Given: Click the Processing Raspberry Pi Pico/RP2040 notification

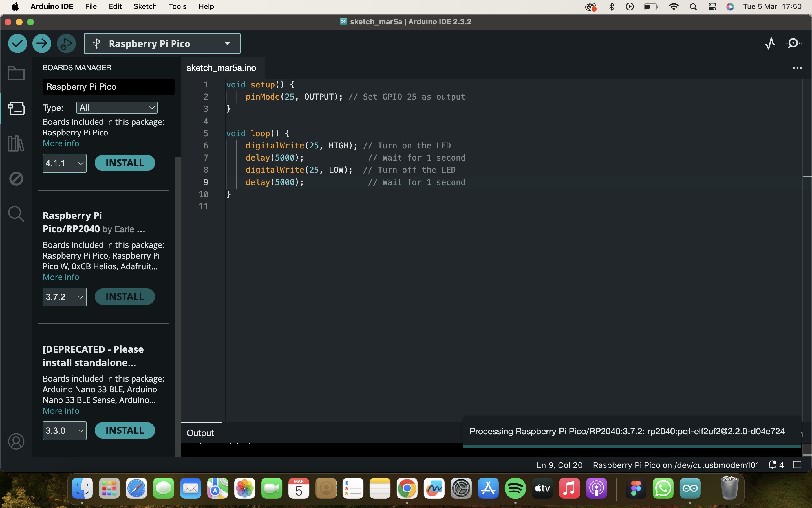Looking at the screenshot, I should click(632, 432).
